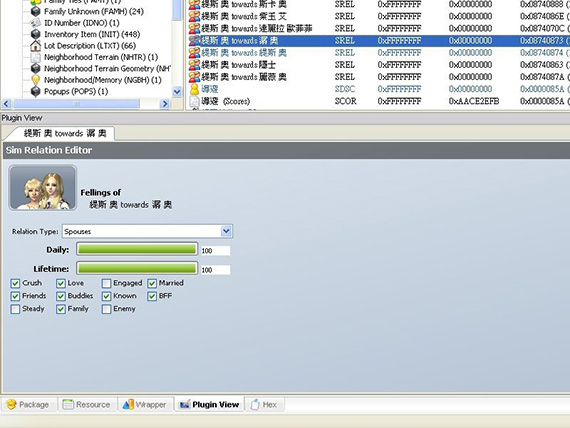The height and width of the screenshot is (428, 570).
Task: Click the horizontal scrollbar thumb of tree panel
Action: click(76, 104)
